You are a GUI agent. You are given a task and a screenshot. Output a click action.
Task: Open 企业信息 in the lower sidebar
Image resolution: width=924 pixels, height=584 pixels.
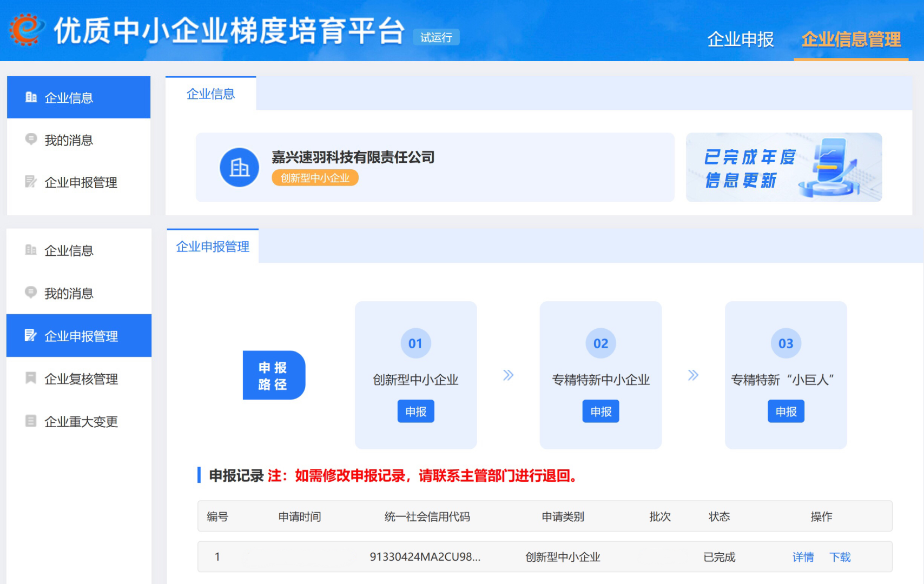[78, 250]
